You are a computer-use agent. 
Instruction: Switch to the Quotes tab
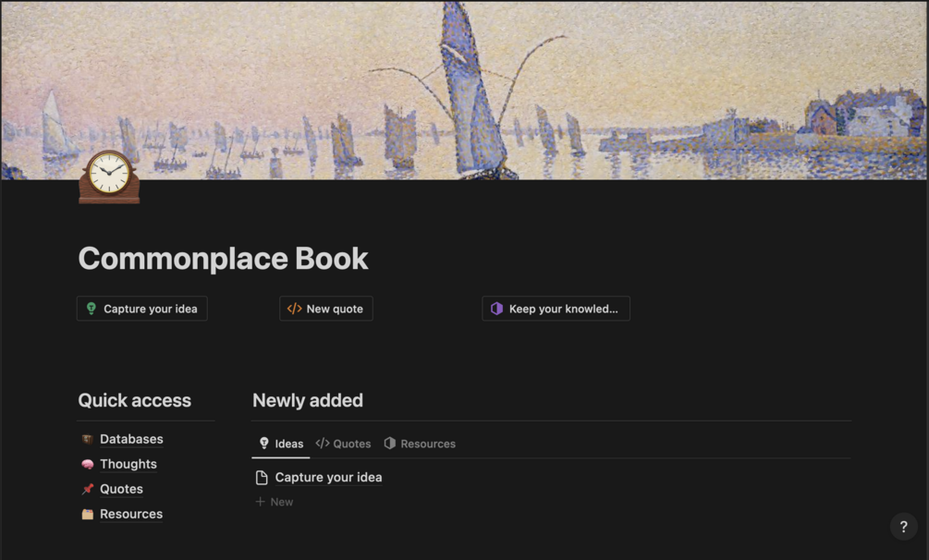(x=343, y=444)
